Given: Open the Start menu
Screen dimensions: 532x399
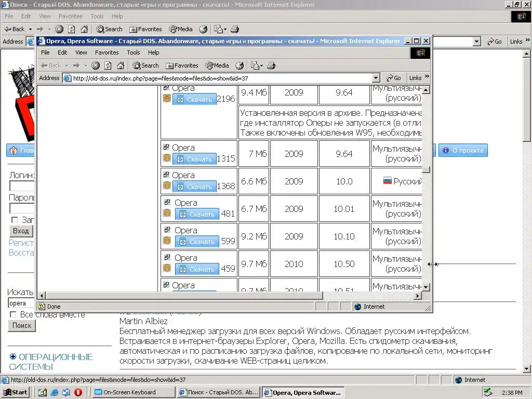Looking at the screenshot, I should [15, 392].
